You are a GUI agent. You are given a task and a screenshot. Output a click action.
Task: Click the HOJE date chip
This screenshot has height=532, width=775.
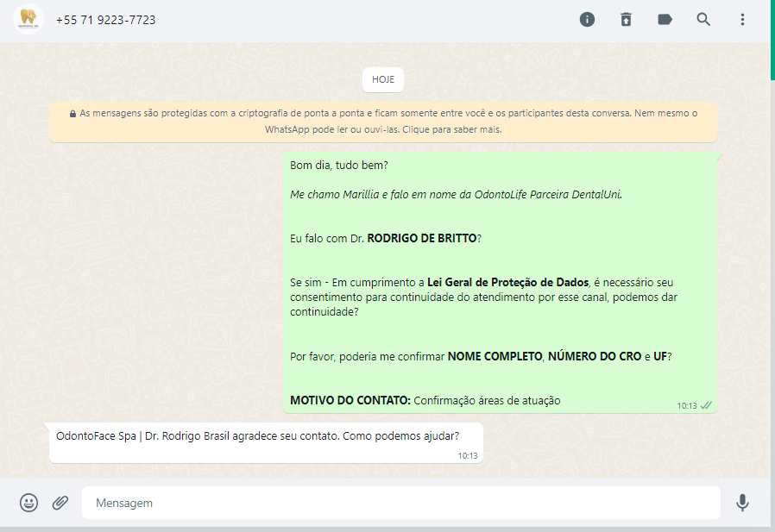(383, 79)
